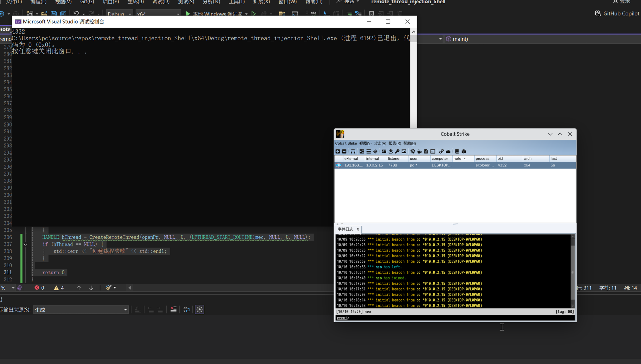Click the event log vertical scrollbar

coord(573,271)
